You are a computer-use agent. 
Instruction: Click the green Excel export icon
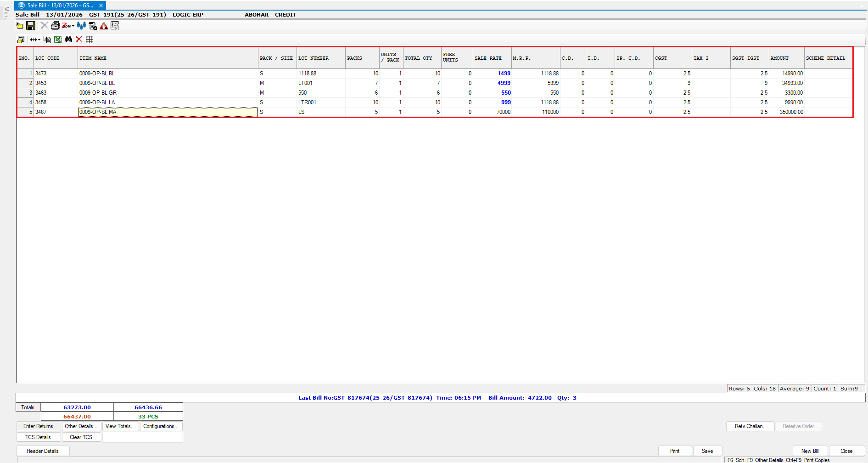tap(58, 40)
